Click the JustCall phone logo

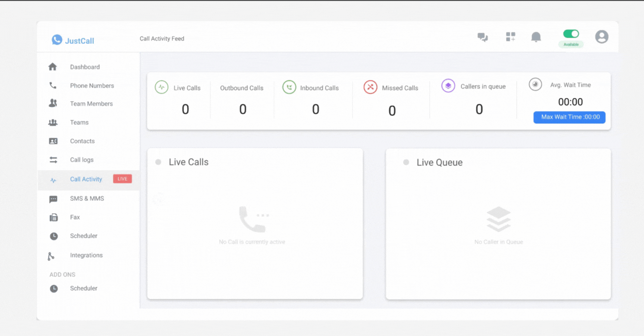[x=56, y=40]
